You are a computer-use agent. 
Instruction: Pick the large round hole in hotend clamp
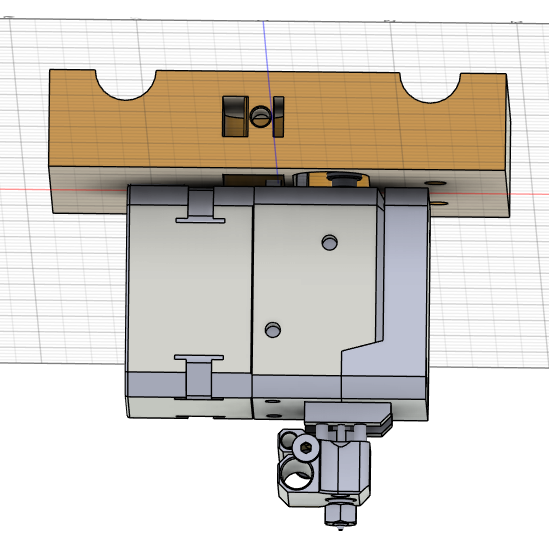click(x=296, y=474)
